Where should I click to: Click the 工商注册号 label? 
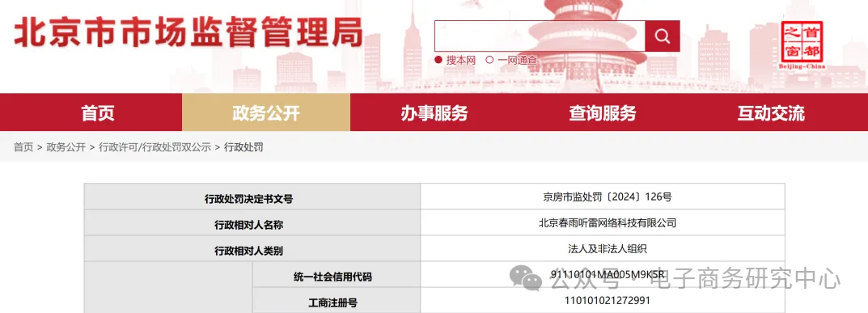(332, 303)
